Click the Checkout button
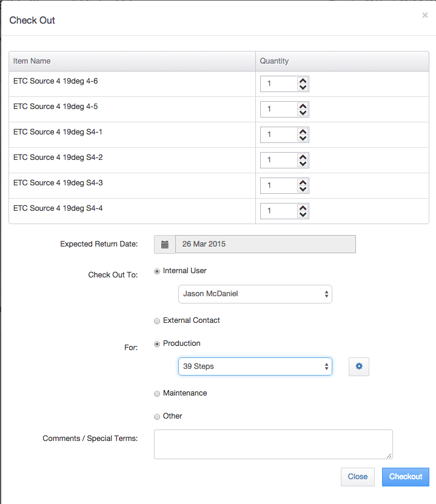The height and width of the screenshot is (504, 436). click(x=406, y=477)
